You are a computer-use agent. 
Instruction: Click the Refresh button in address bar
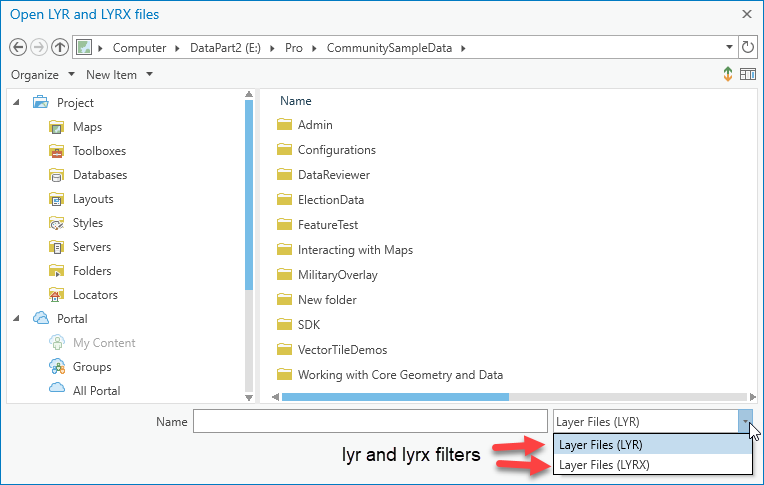point(747,47)
